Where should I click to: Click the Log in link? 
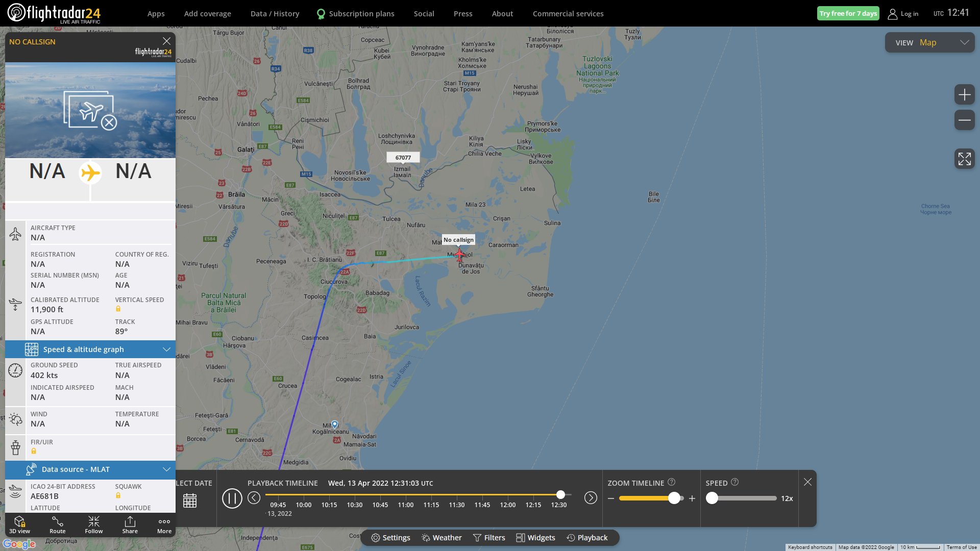point(903,14)
